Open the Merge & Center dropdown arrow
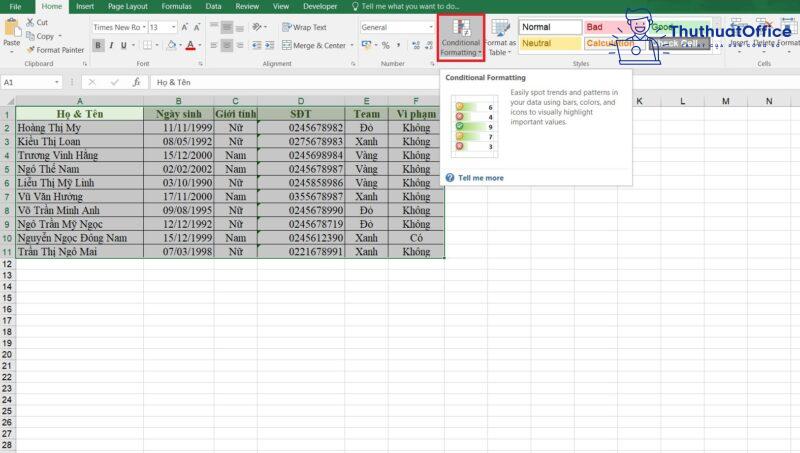This screenshot has height=453, width=800. [x=352, y=45]
